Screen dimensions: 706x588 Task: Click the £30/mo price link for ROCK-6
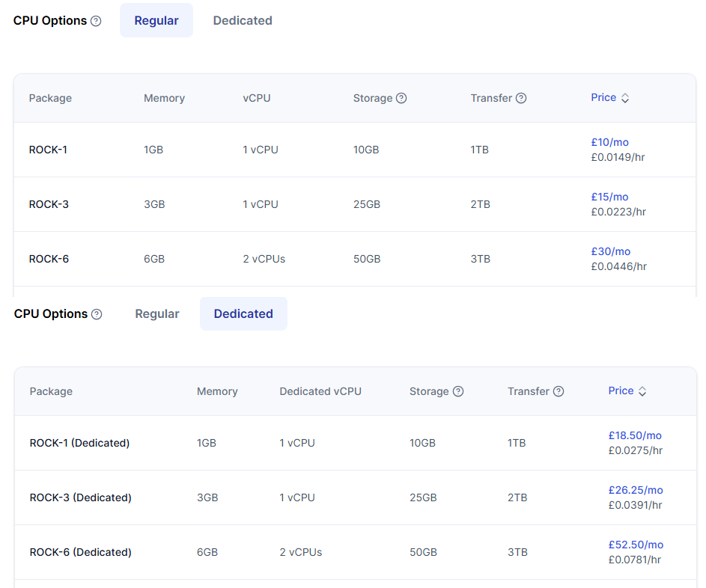610,251
